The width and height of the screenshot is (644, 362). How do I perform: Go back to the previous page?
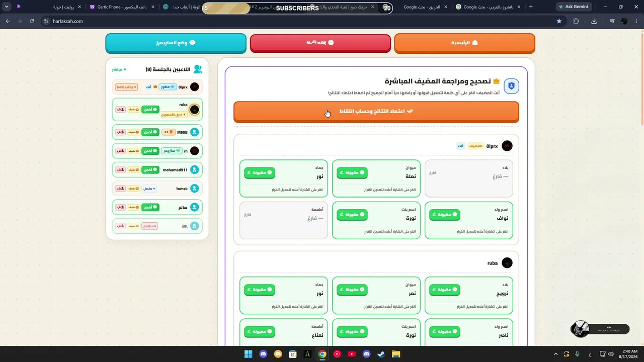pos(8,21)
